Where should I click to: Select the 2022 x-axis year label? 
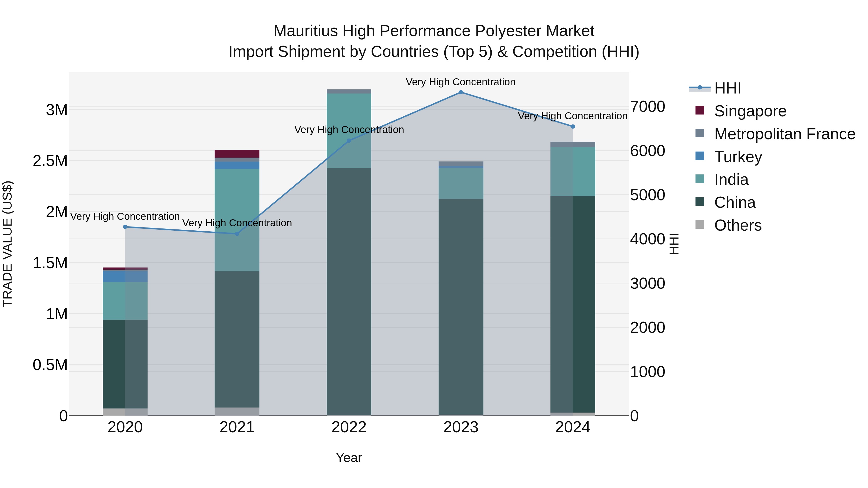pyautogui.click(x=349, y=427)
